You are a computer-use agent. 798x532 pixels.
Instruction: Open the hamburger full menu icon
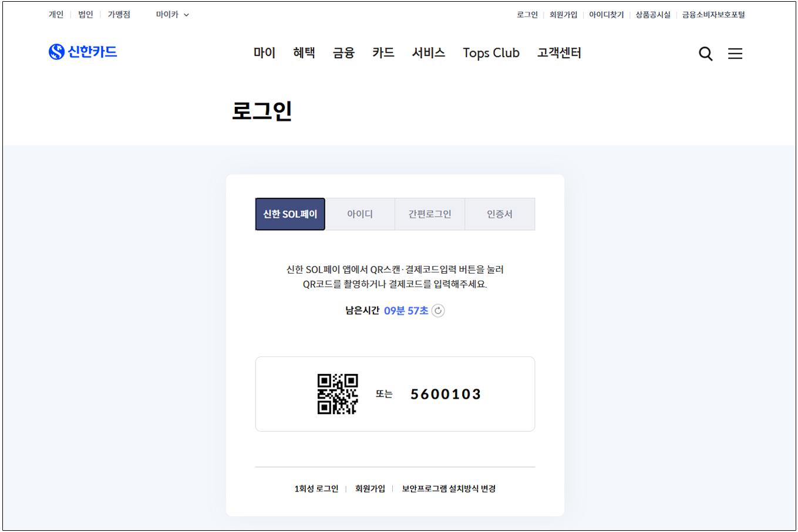pos(735,54)
